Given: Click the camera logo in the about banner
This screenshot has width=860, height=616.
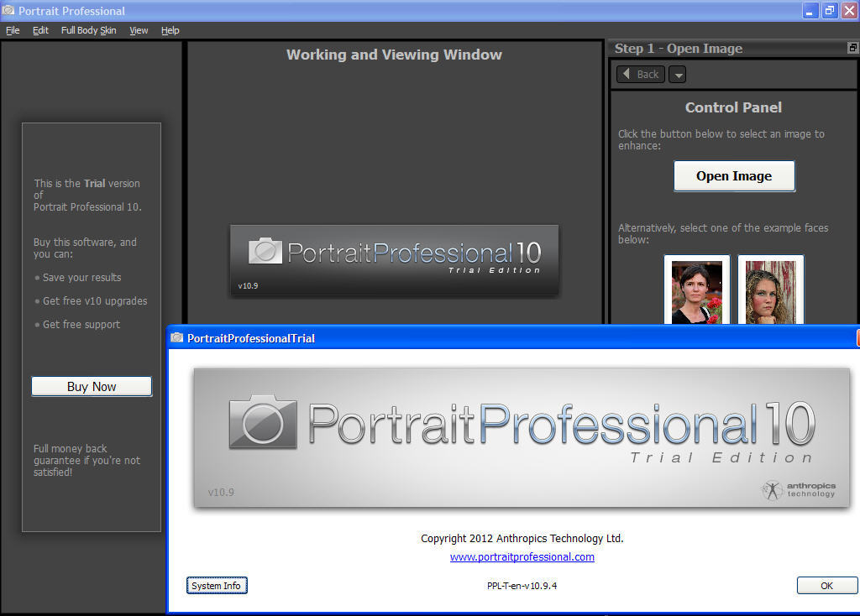Looking at the screenshot, I should click(x=263, y=421).
